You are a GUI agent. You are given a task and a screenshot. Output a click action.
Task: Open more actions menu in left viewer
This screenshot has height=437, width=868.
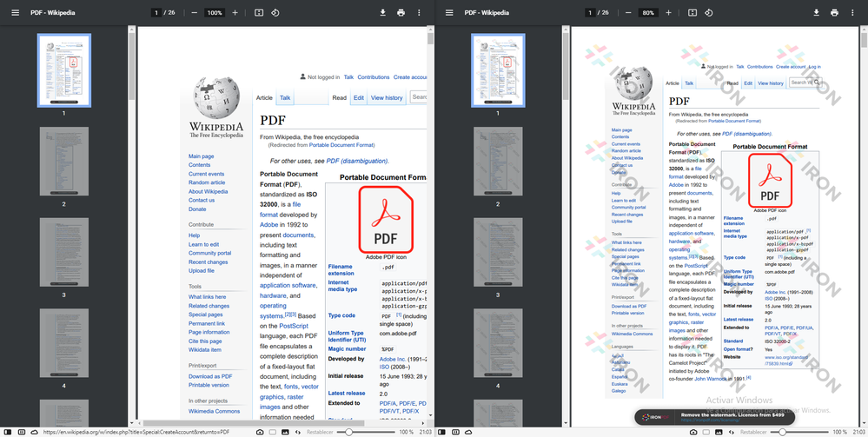click(419, 13)
